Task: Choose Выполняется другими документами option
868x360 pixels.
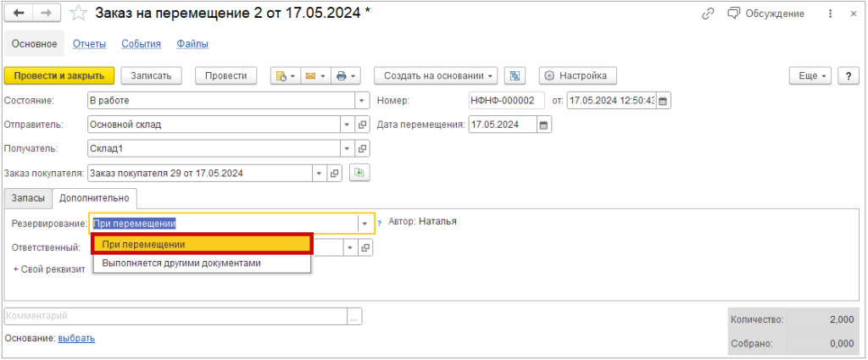Action: (202, 263)
